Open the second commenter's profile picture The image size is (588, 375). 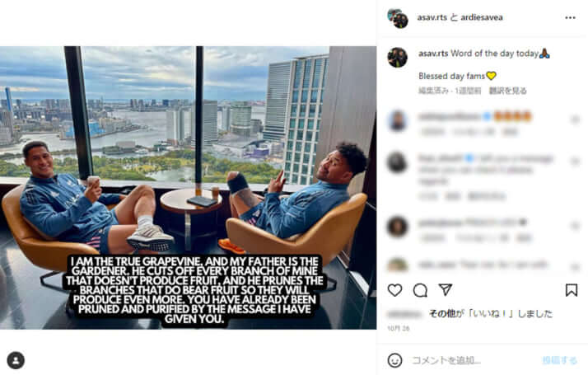398,162
